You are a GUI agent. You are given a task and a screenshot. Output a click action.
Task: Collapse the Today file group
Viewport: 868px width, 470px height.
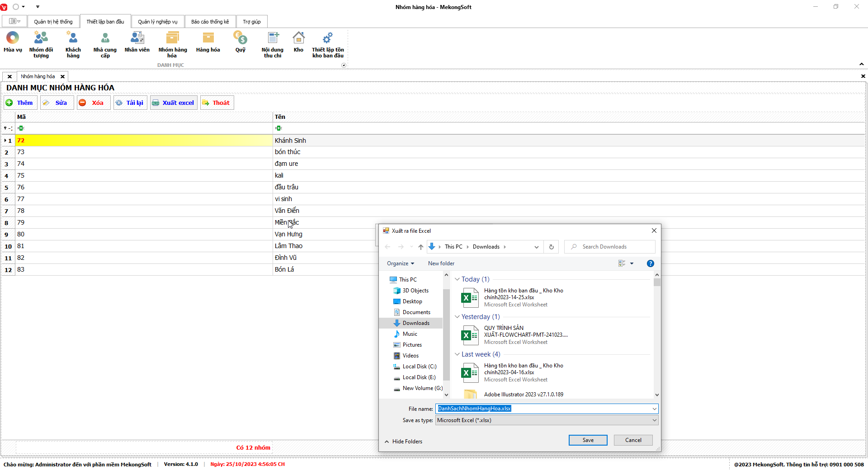[x=457, y=279]
